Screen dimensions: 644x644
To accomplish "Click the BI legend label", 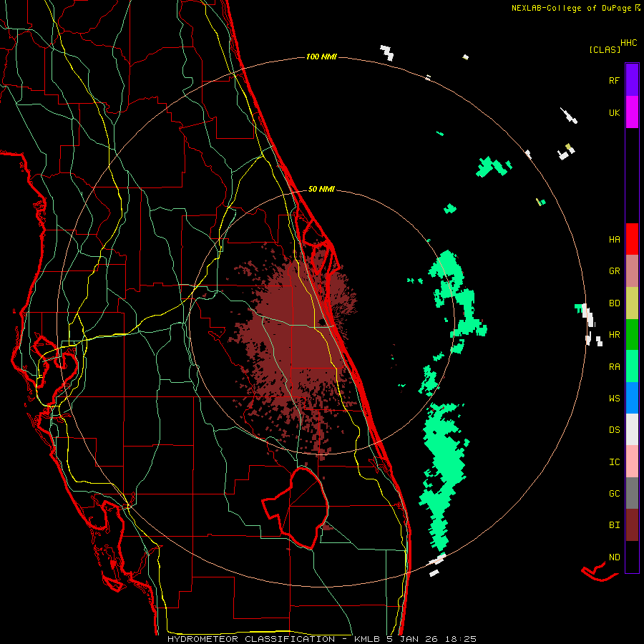I will tap(614, 525).
